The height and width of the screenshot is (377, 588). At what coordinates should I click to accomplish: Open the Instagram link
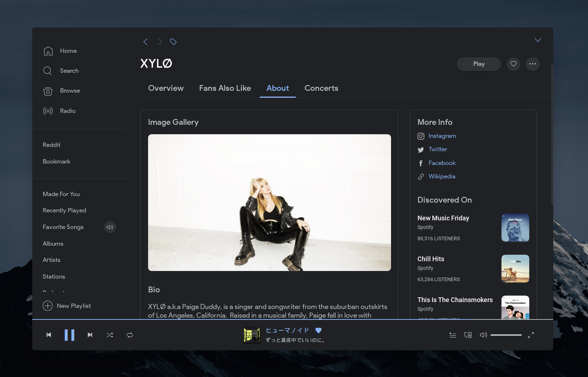pyautogui.click(x=442, y=136)
